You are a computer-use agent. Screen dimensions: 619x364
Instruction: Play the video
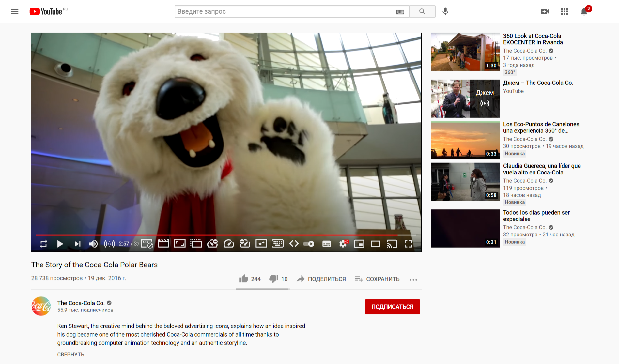pyautogui.click(x=60, y=244)
